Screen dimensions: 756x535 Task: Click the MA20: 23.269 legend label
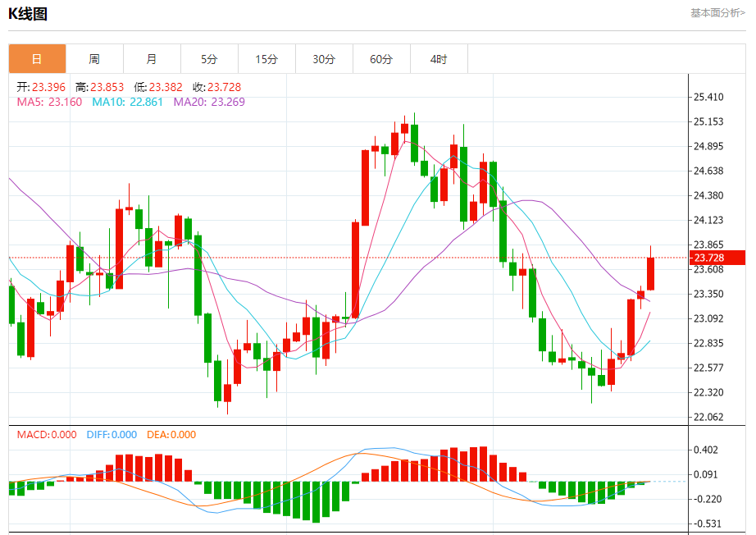click(209, 103)
